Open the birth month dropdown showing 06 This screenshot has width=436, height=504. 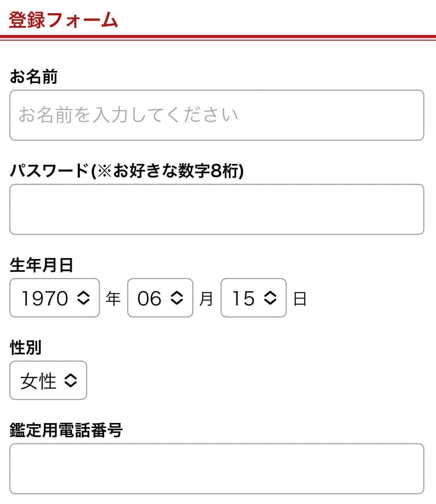tap(160, 298)
